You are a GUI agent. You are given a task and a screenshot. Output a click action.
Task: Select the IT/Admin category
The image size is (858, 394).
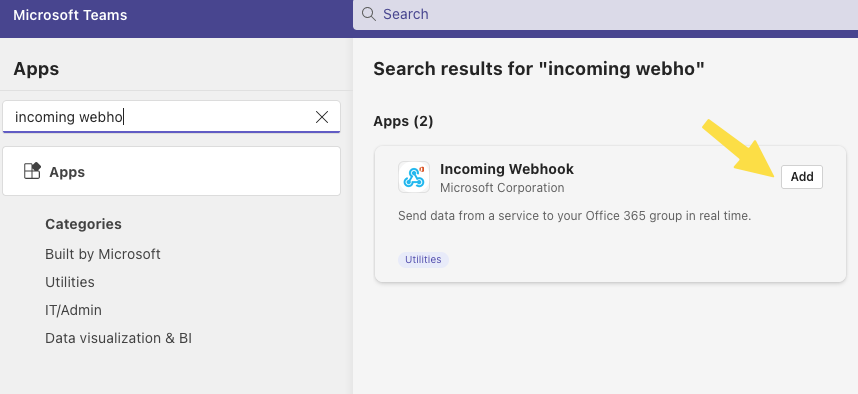tap(73, 310)
